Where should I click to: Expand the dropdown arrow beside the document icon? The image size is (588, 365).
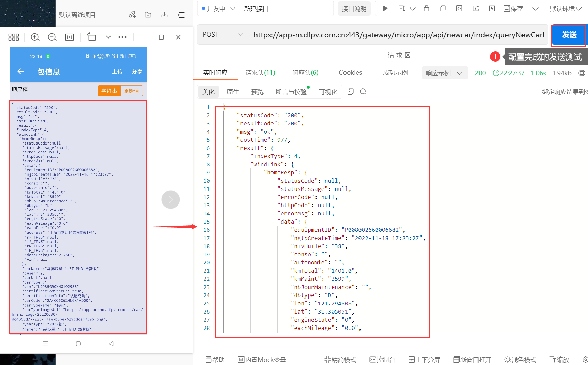(x=413, y=9)
